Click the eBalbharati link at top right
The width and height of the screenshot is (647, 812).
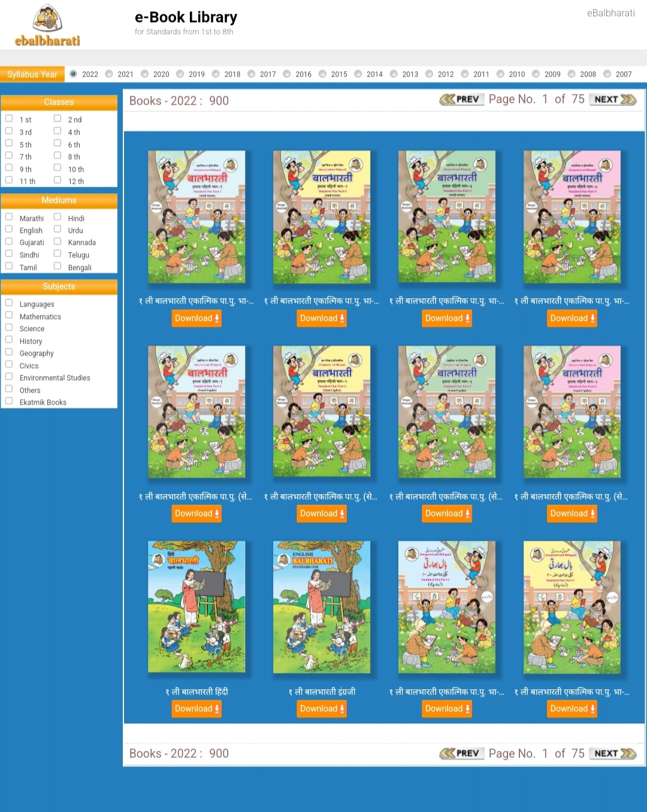[x=610, y=13]
